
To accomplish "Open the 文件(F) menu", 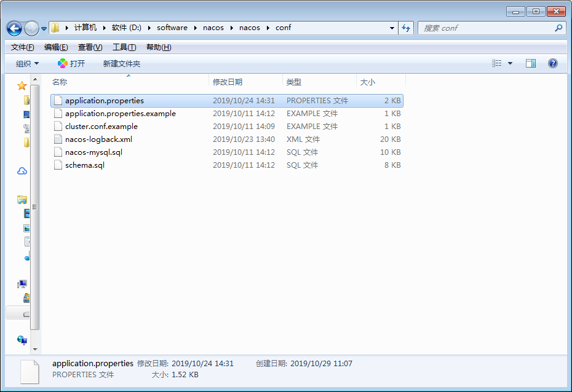I will 22,47.
